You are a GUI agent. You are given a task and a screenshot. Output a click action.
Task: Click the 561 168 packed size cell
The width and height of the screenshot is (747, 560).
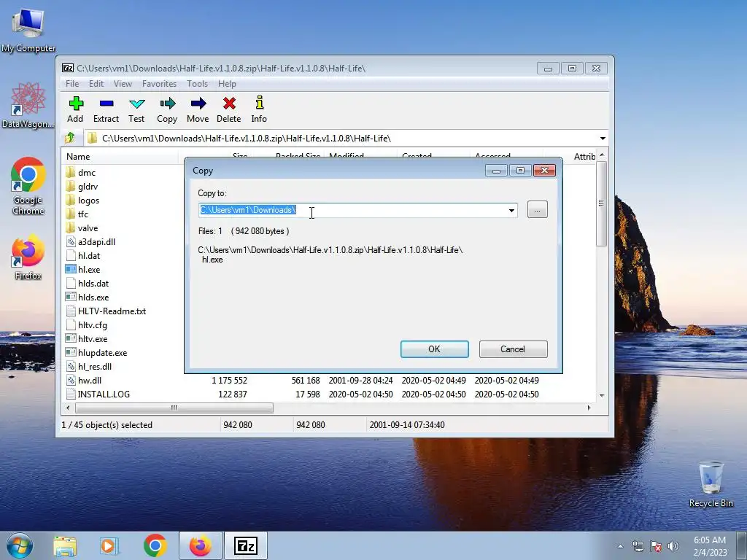click(306, 380)
